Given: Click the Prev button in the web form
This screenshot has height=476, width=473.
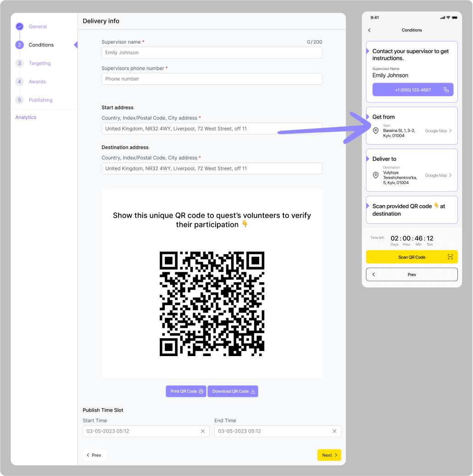Looking at the screenshot, I should coord(94,455).
